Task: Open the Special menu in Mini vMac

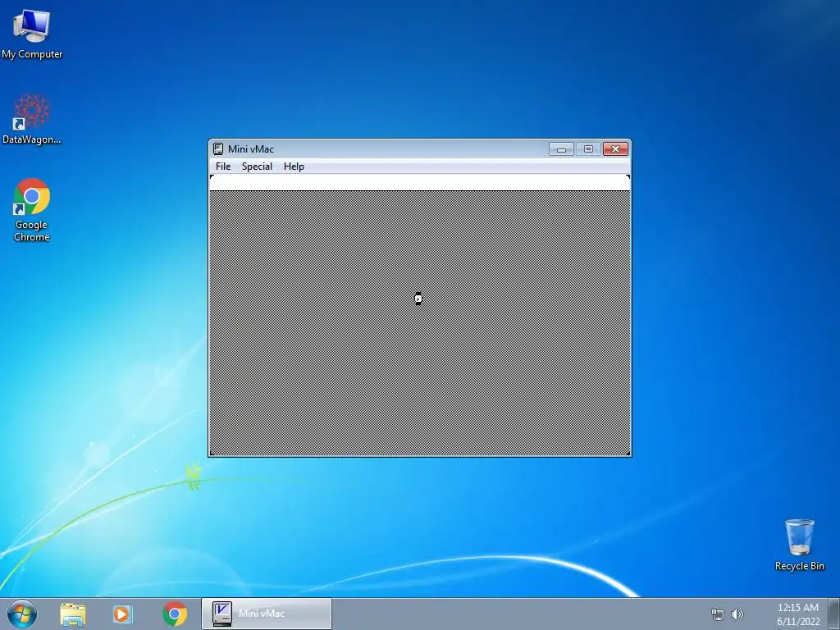Action: click(x=257, y=167)
